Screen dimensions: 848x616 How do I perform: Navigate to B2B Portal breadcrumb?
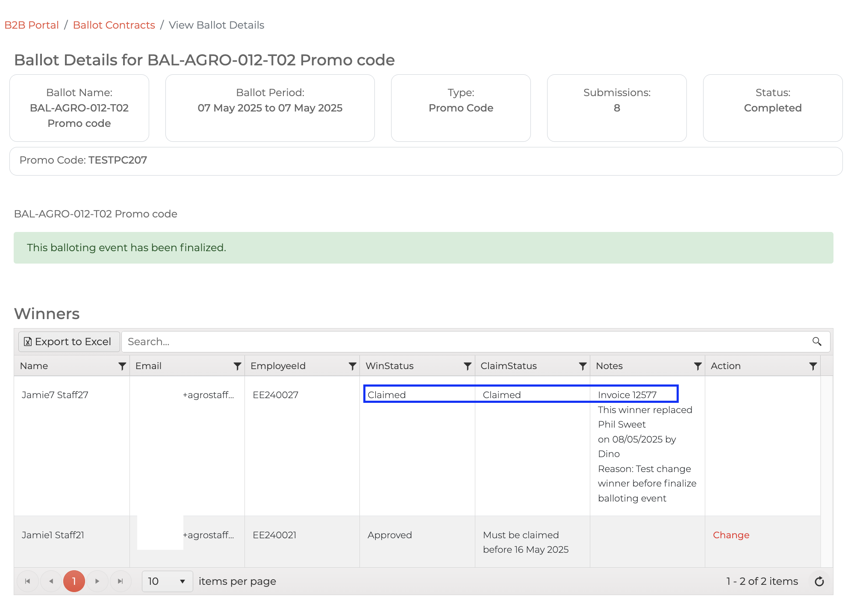32,25
